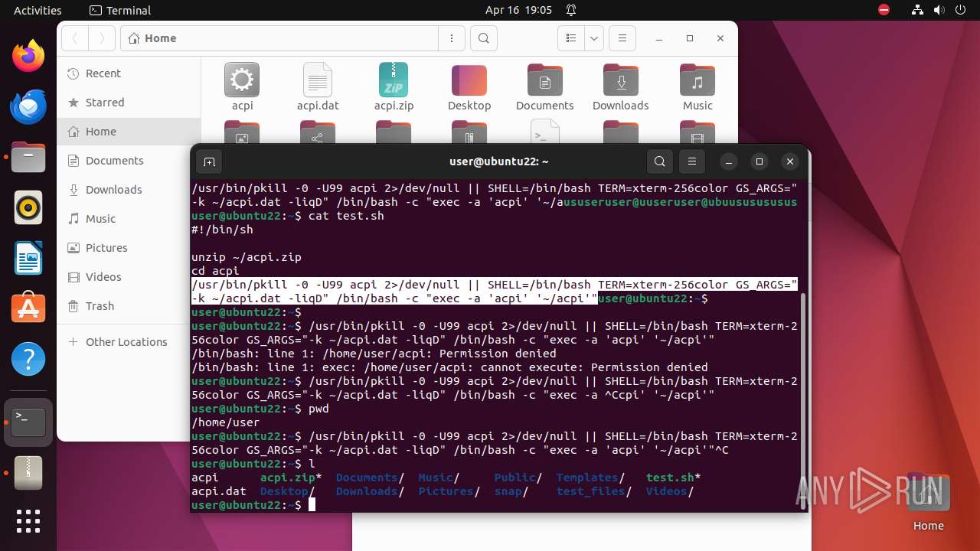The height and width of the screenshot is (551, 980).
Task: Open new tab in Terminal
Action: 209,161
